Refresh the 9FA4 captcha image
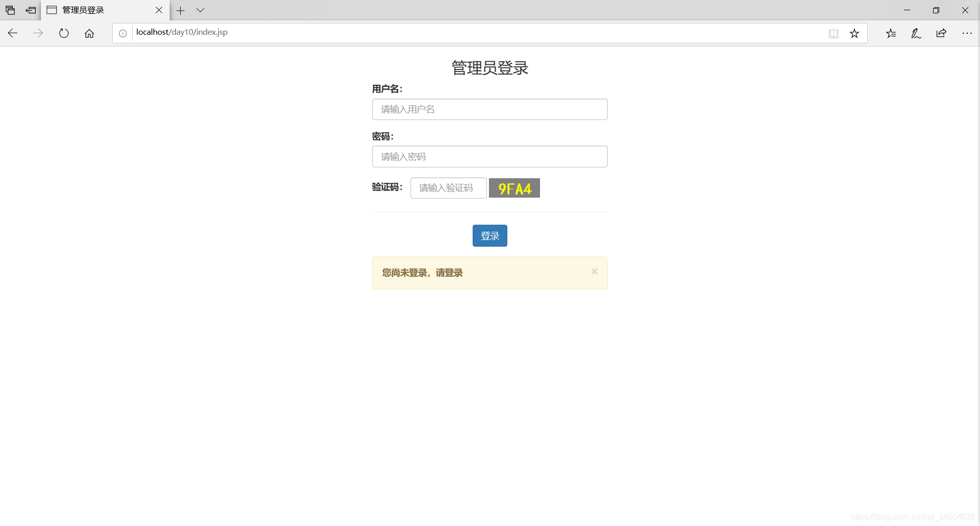Viewport: 980px width, 526px height. pyautogui.click(x=514, y=188)
